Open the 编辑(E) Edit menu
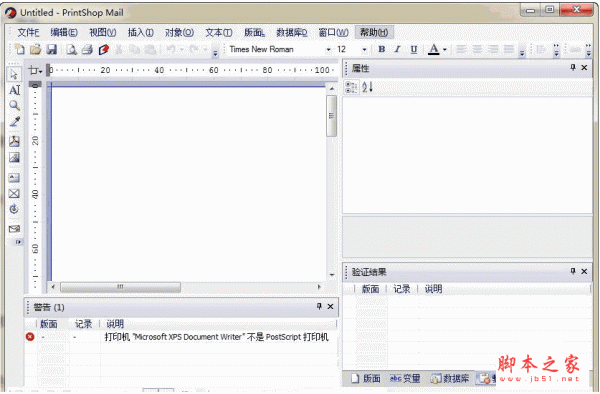The width and height of the screenshot is (600, 394). pyautogui.click(x=64, y=33)
